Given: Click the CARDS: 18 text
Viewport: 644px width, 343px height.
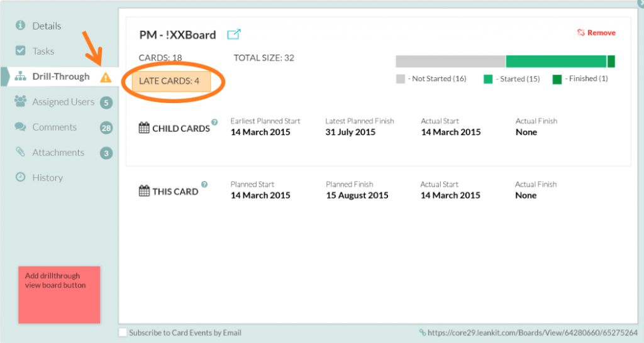Looking at the screenshot, I should click(160, 58).
